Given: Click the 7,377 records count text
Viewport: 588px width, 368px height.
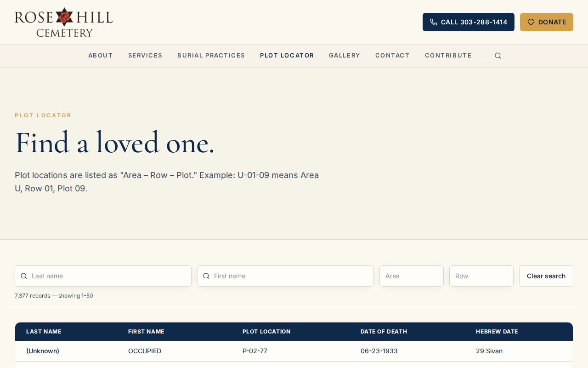Looking at the screenshot, I should pos(54,296).
